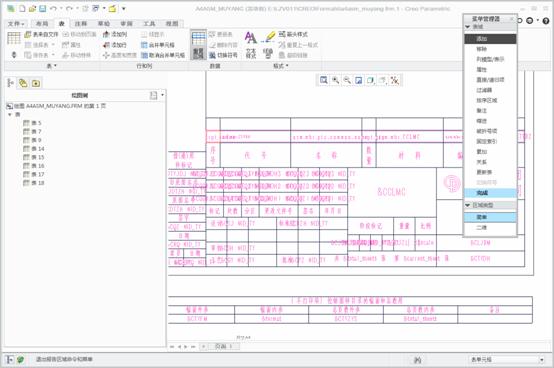Open the 文件 file menu
The height and width of the screenshot is (368, 554).
(x=16, y=24)
